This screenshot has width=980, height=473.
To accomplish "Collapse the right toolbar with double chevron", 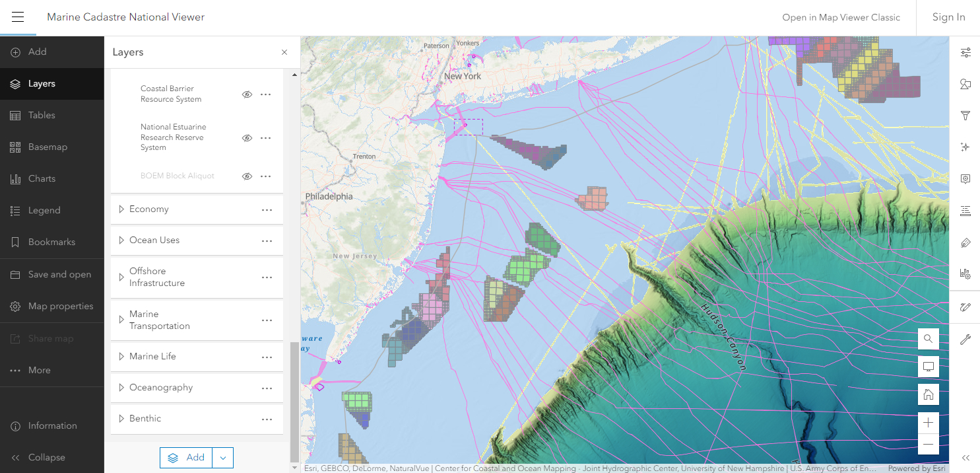I will tap(965, 457).
